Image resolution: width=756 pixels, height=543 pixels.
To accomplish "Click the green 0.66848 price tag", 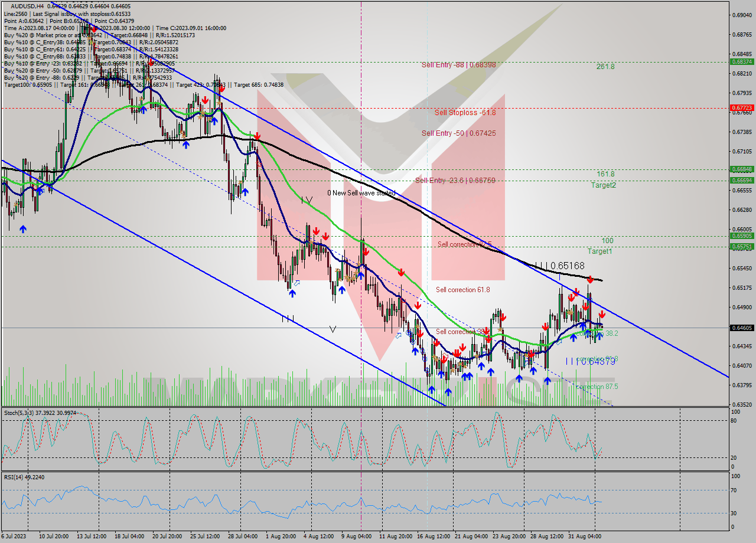I will point(741,169).
